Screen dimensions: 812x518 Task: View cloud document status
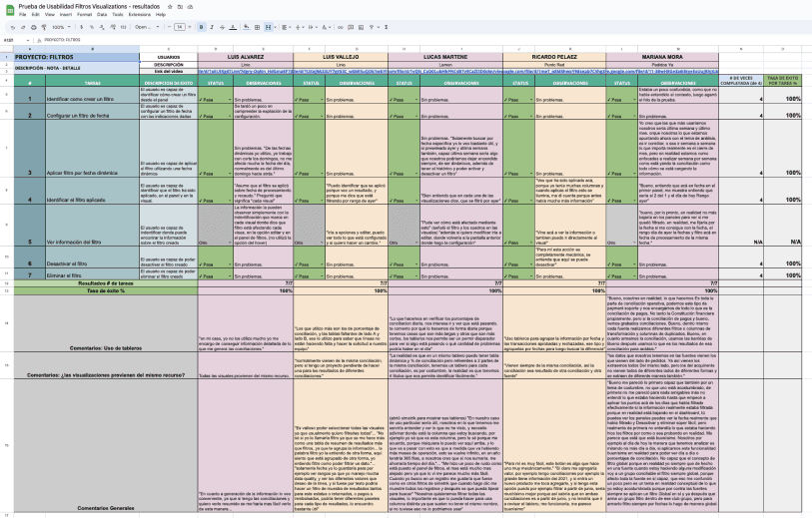(190, 7)
